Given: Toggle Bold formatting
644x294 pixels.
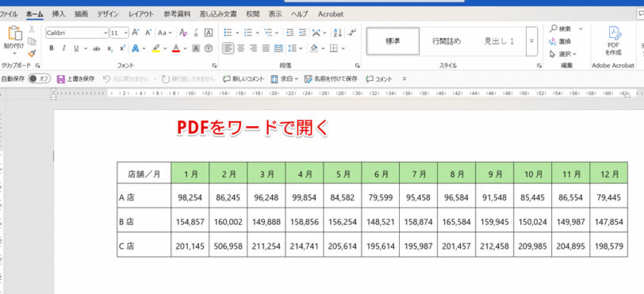Looking at the screenshot, I should 52,48.
